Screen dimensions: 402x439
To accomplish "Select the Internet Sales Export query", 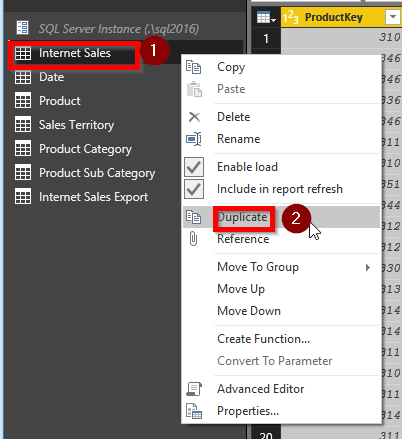I will coord(93,197).
